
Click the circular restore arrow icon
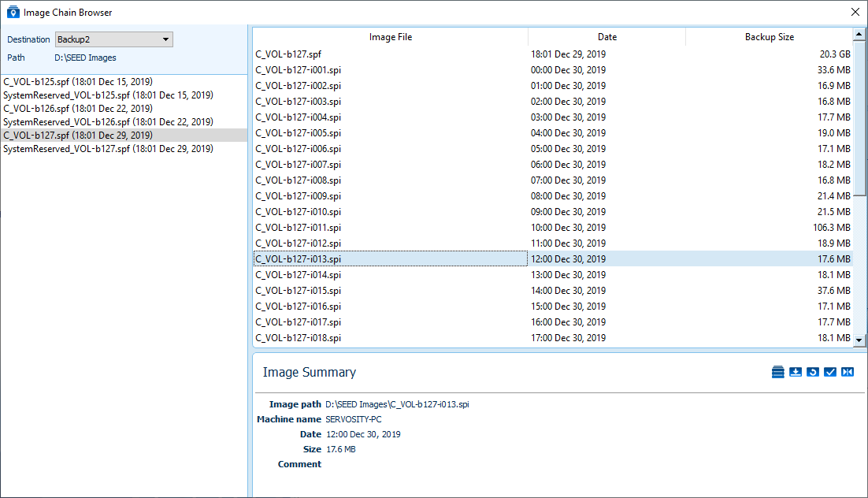(x=812, y=371)
